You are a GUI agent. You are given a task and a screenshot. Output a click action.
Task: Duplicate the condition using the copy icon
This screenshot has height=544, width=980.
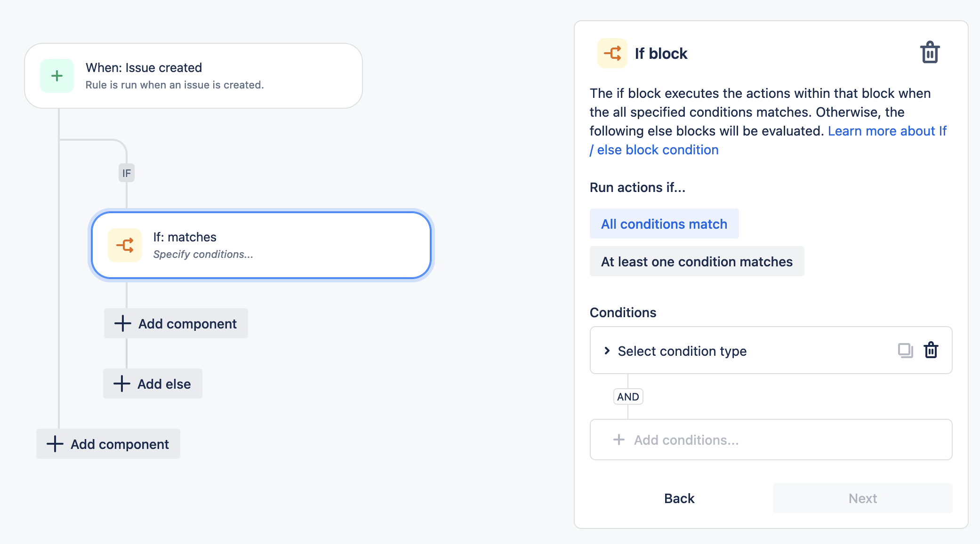click(904, 350)
